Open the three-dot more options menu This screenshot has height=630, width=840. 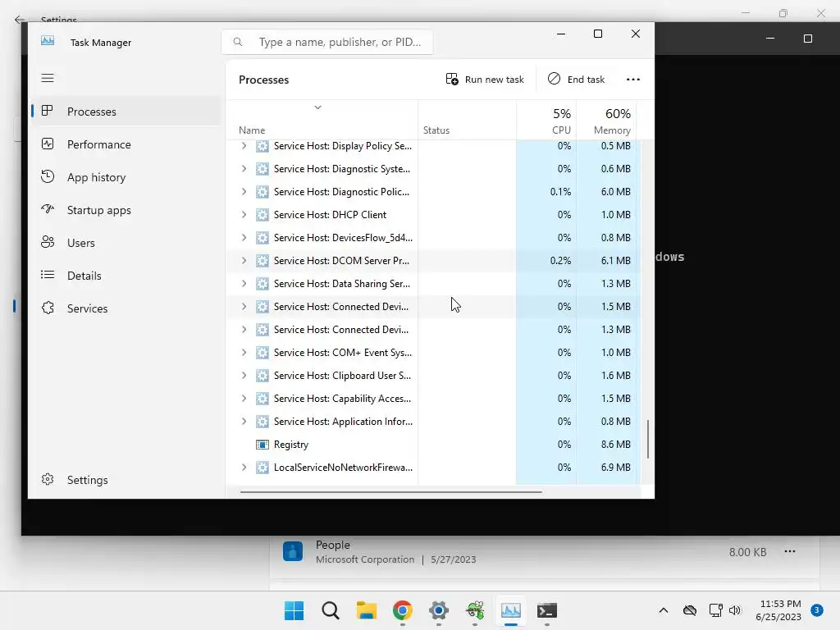(633, 80)
